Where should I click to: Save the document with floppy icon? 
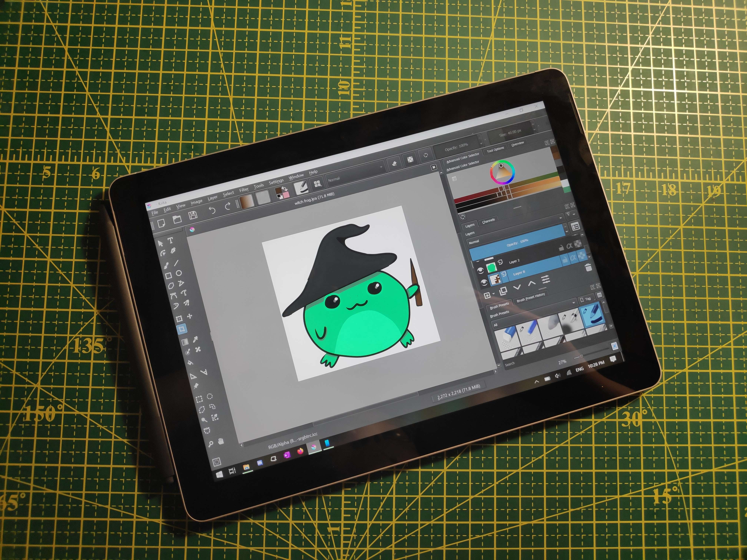[x=193, y=215]
